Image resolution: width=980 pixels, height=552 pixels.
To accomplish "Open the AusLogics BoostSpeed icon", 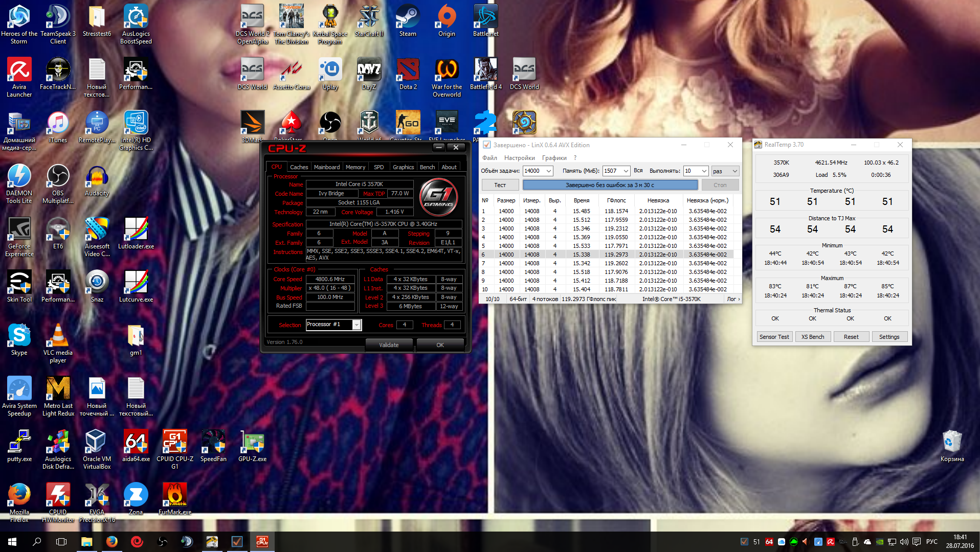I will click(x=136, y=24).
